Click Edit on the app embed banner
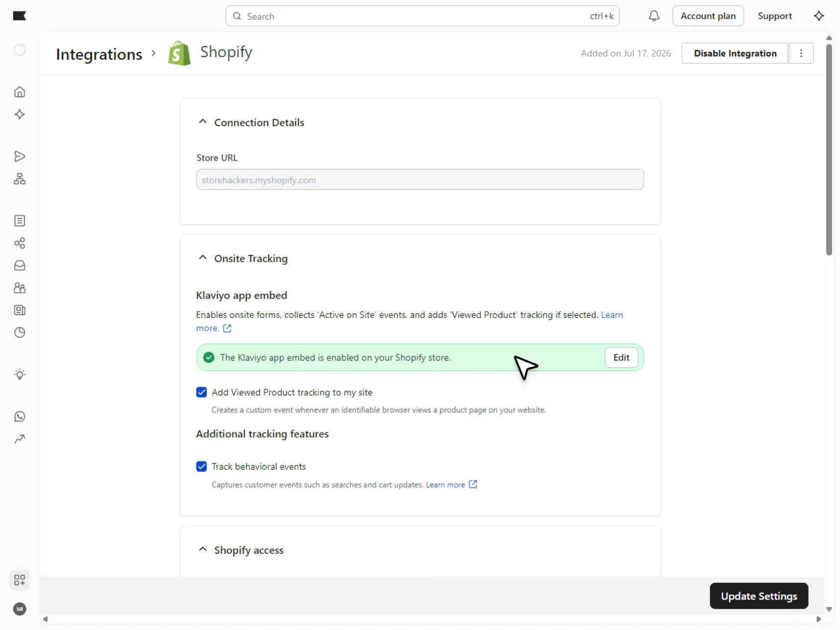This screenshot has height=630, width=840. tap(621, 357)
